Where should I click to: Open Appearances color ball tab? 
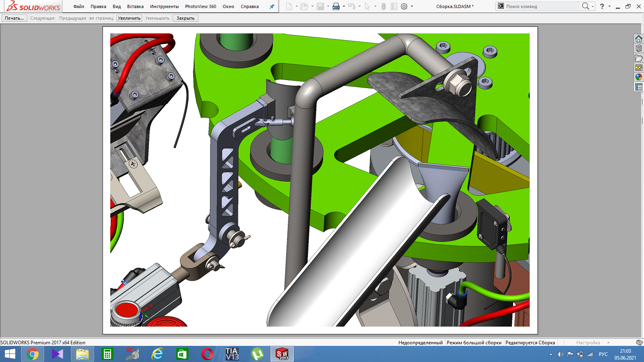(639, 77)
